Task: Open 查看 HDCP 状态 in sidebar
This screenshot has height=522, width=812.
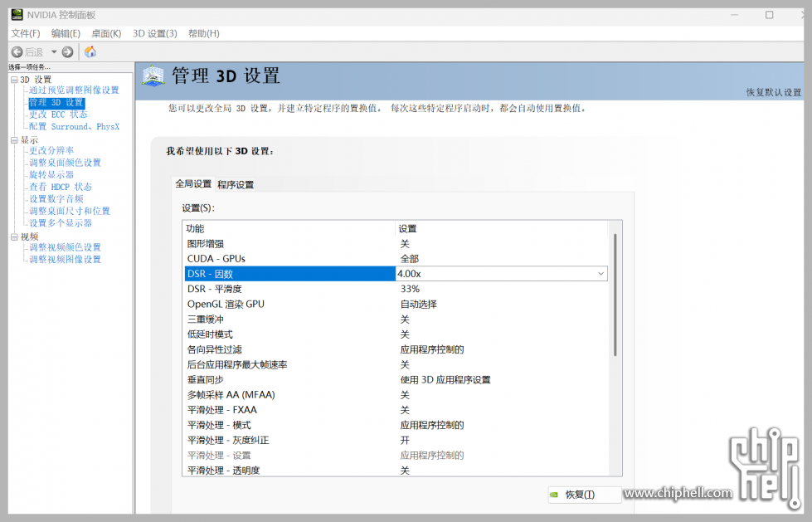Action: coord(61,187)
